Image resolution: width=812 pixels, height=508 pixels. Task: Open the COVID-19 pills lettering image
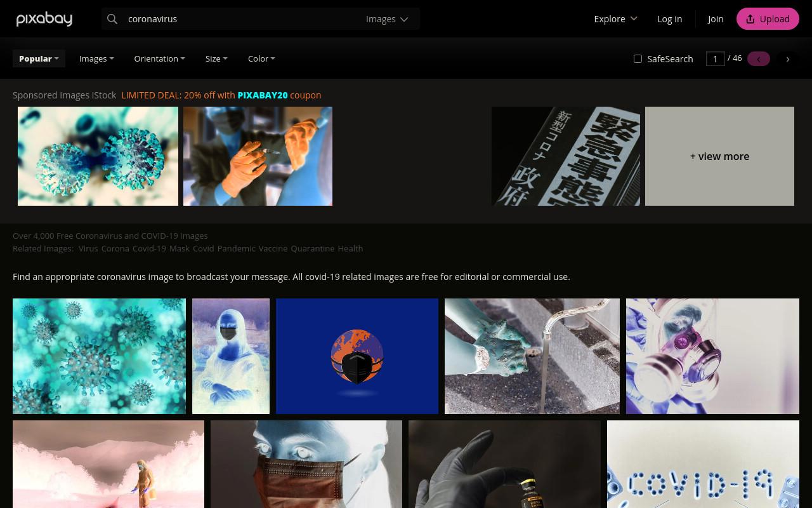point(703,464)
